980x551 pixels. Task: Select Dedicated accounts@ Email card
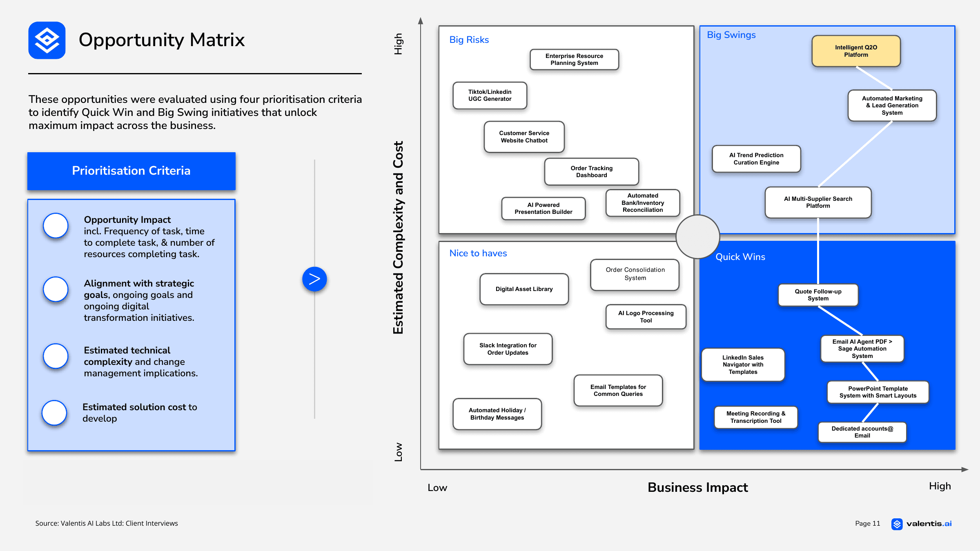862,432
